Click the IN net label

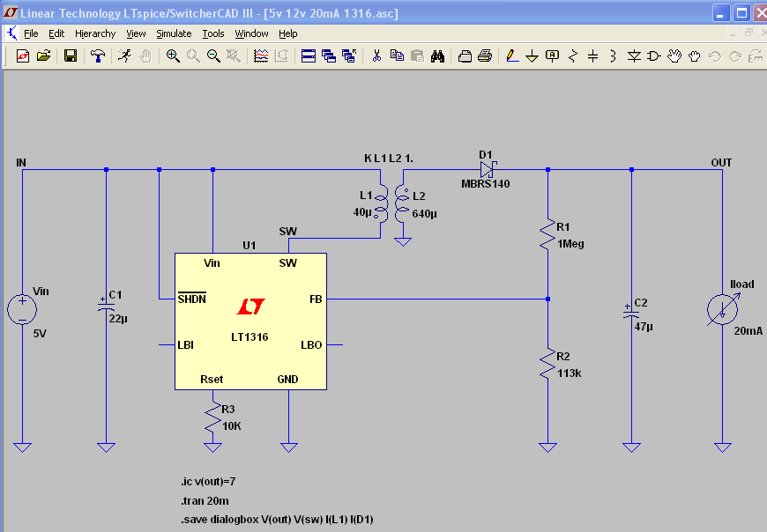[21, 163]
